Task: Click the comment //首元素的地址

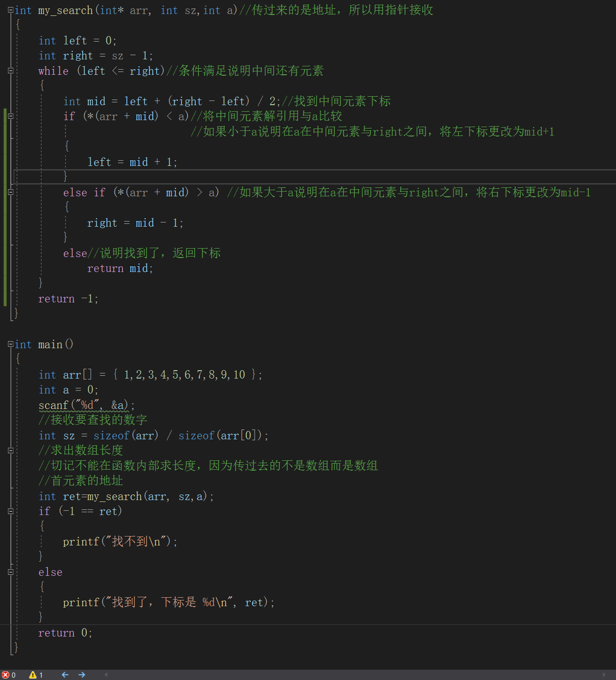Action: 81,481
